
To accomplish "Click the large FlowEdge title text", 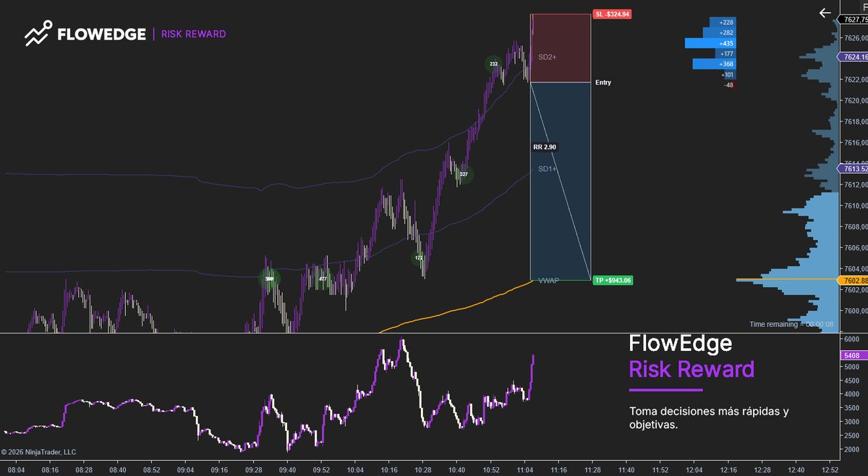I will [x=681, y=343].
